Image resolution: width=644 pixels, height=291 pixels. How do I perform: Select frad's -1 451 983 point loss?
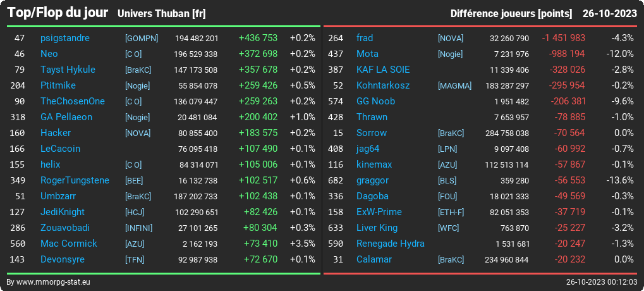(563, 38)
